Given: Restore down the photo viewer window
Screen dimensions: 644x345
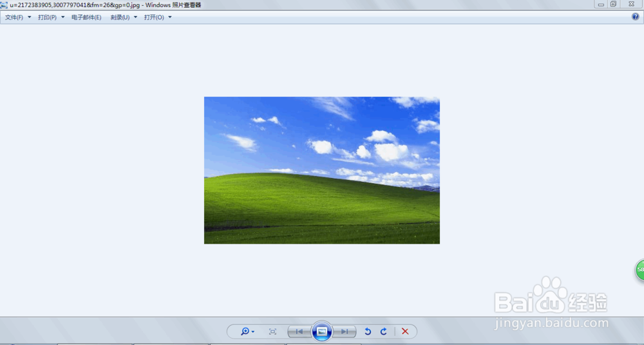Looking at the screenshot, I should pos(613,4).
